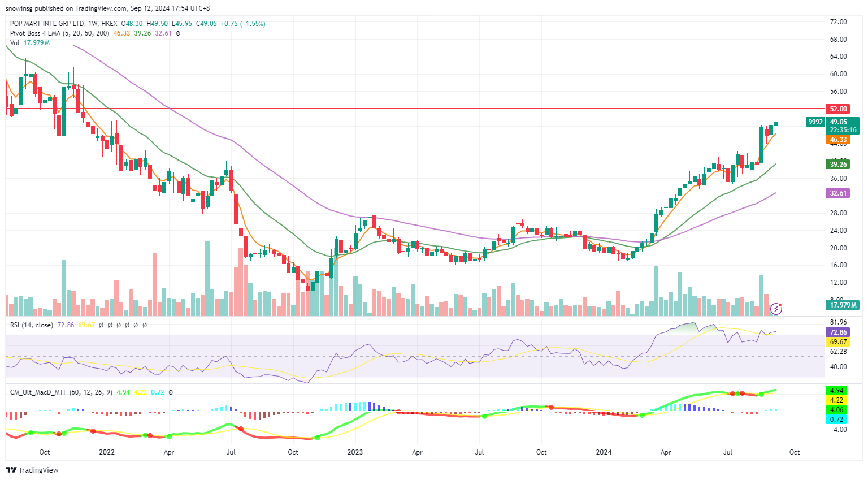Click the yellow 69.67 RSI axis label

(x=838, y=342)
